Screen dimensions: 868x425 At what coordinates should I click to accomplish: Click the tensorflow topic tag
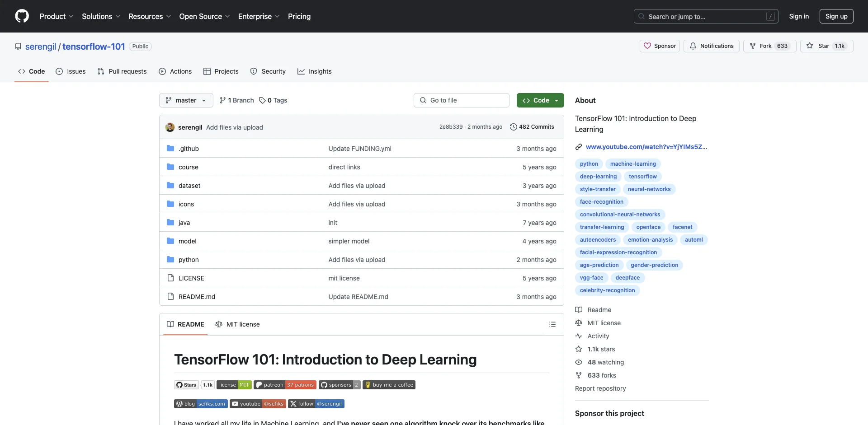pyautogui.click(x=642, y=177)
